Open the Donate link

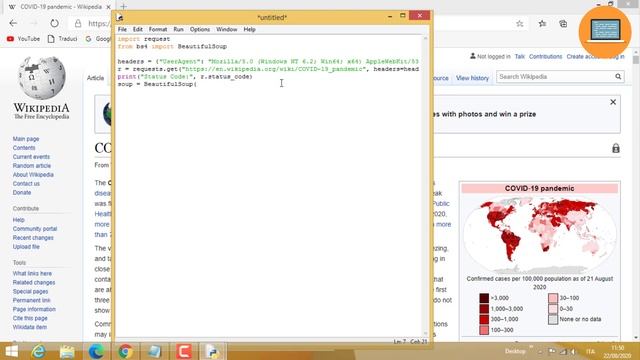coord(22,192)
